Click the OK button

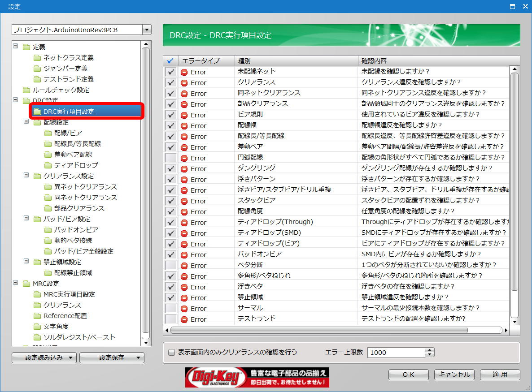408,375
